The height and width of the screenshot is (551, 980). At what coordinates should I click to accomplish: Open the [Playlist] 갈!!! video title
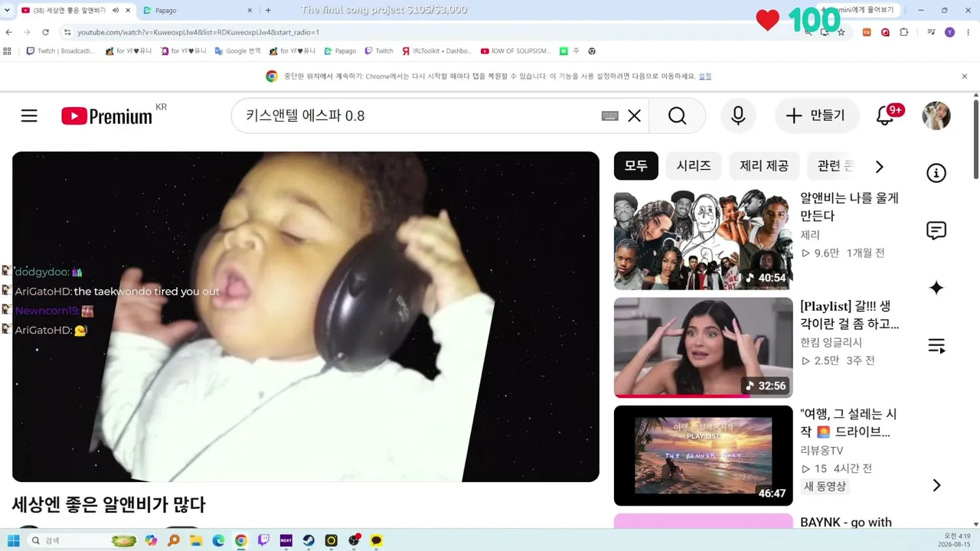[849, 315]
